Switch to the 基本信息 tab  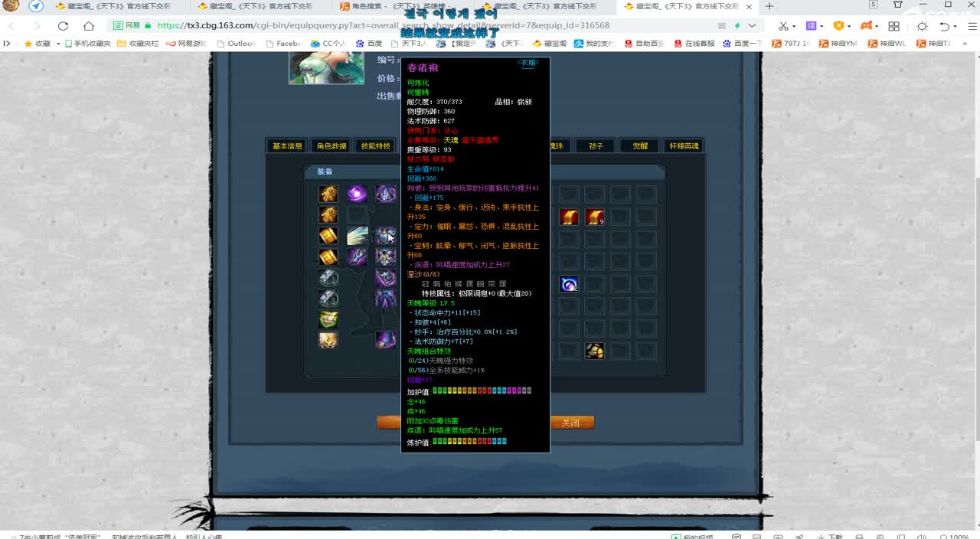click(x=287, y=145)
